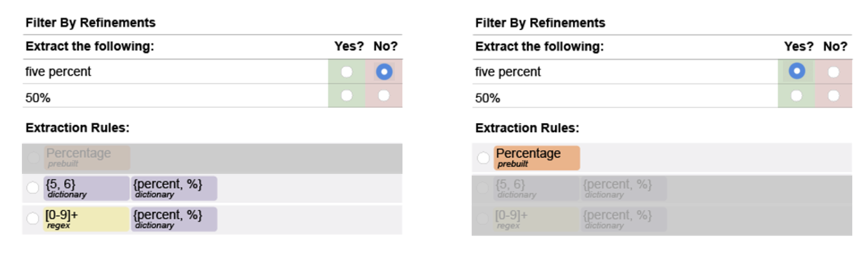Select the Percentage prebuilt rule radio in right panel
868x253 pixels.
pos(483,158)
